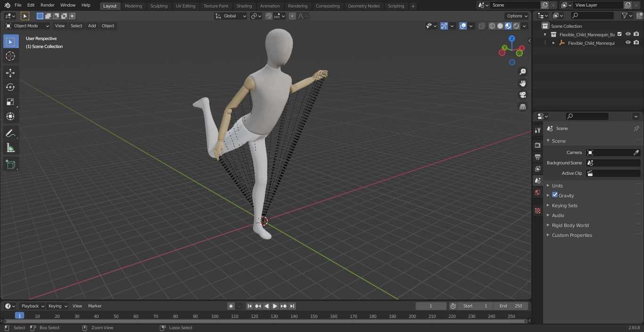
Task: Switch to rendered viewport shading
Action: pos(516,26)
